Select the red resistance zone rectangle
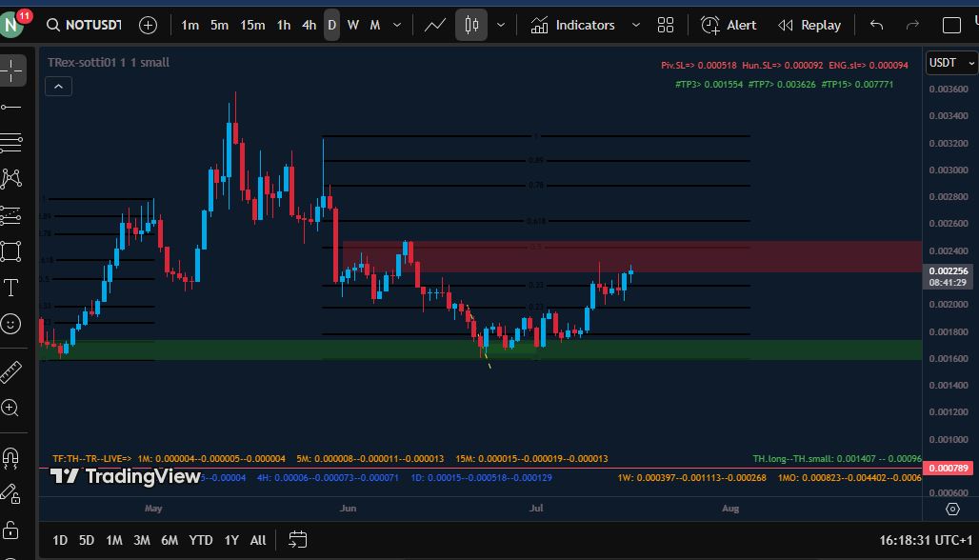The width and height of the screenshot is (979, 560). 631,256
